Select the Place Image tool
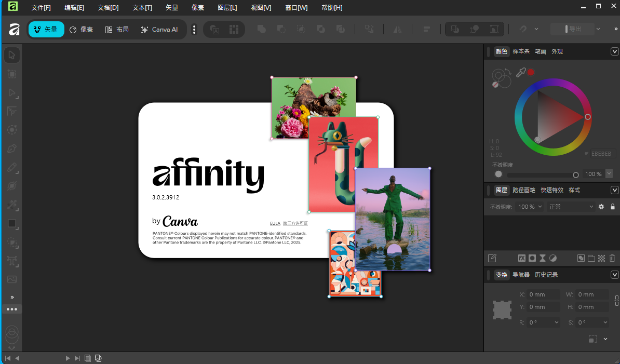Screen dimensions: 620x364 (12, 279)
